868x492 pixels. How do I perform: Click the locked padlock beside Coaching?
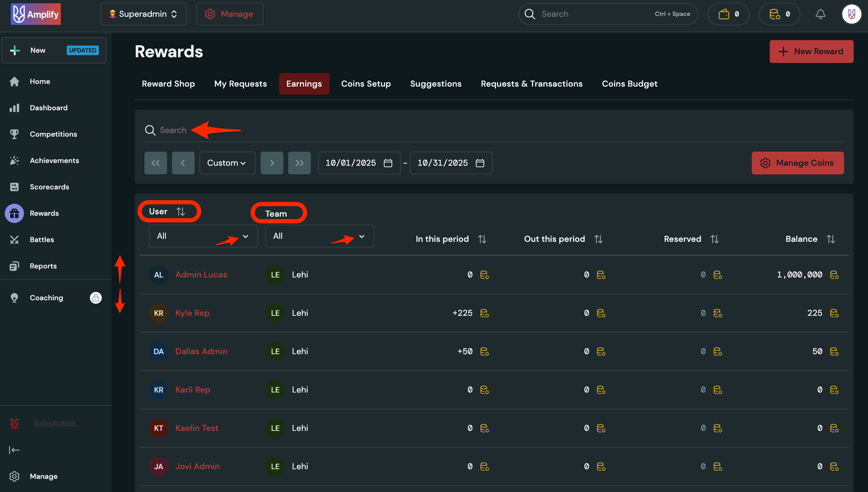coord(96,298)
